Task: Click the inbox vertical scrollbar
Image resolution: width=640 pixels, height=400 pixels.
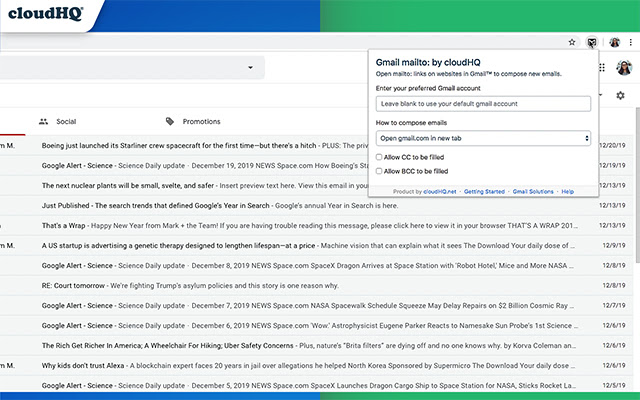Action: coord(638,184)
